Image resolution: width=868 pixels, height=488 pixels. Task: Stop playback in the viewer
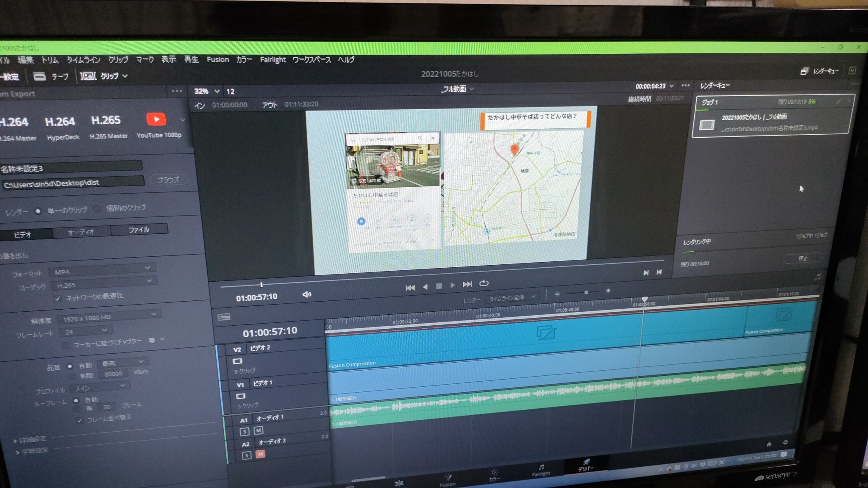click(439, 286)
